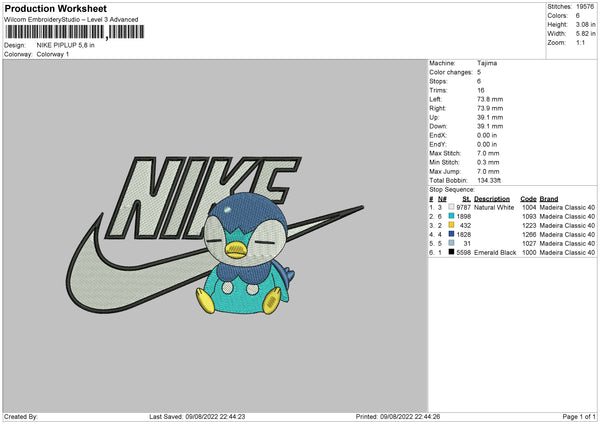The height and width of the screenshot is (424, 600).
Task: Click the stitch count '432'
Action: [465, 225]
